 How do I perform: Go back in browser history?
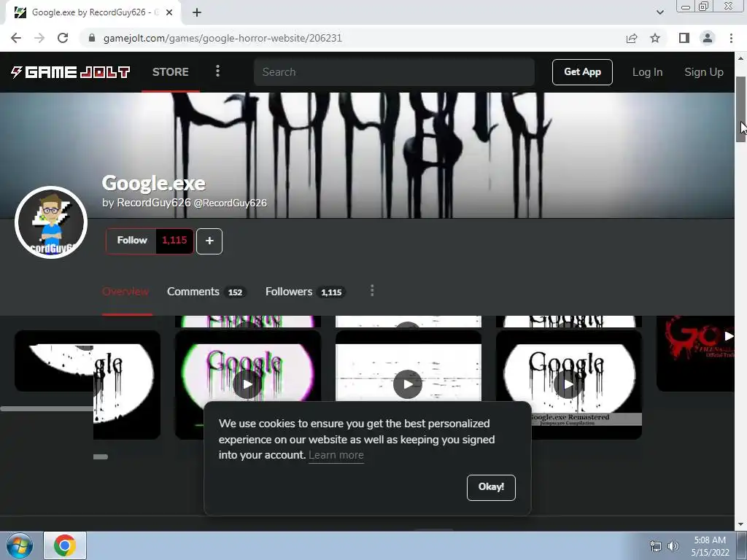coord(16,38)
